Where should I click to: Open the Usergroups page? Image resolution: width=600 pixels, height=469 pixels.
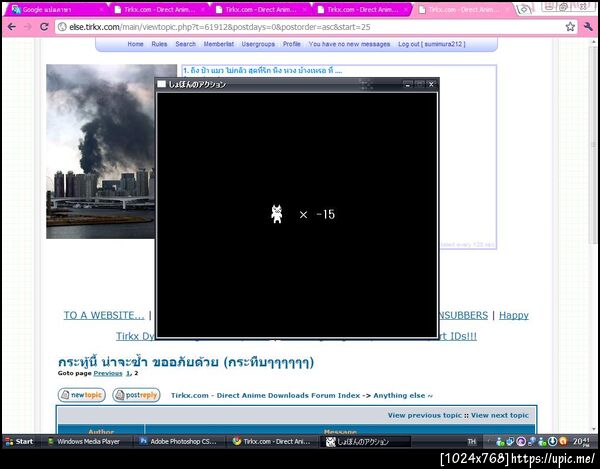coord(258,44)
